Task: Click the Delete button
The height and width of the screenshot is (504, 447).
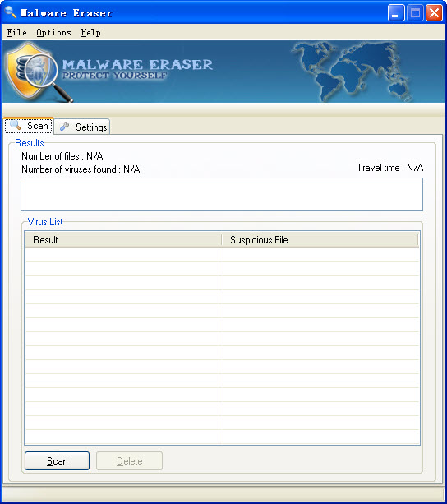Action: click(129, 461)
